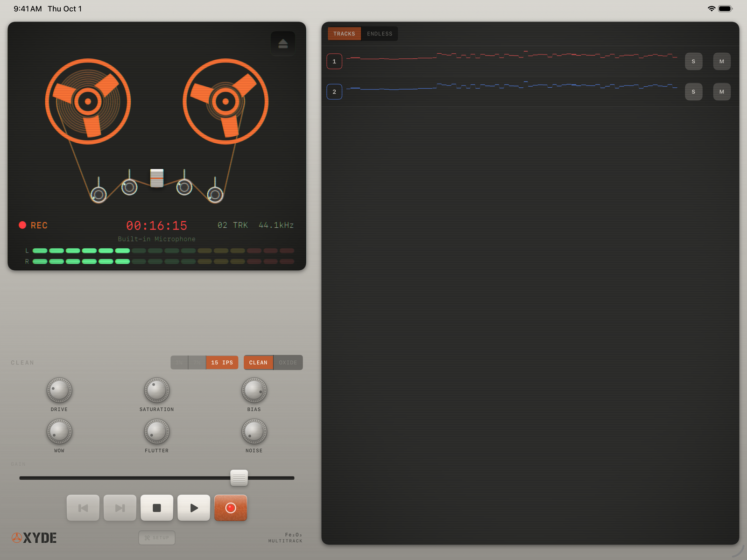
Task: Click the 02 TRK indicator
Action: pyautogui.click(x=233, y=225)
